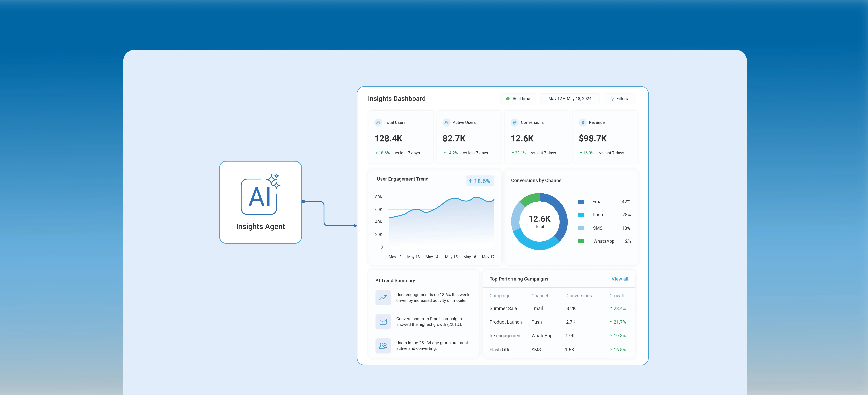Click the 1.9K WhatsApp conversions cell
The image size is (868, 395).
pos(570,336)
